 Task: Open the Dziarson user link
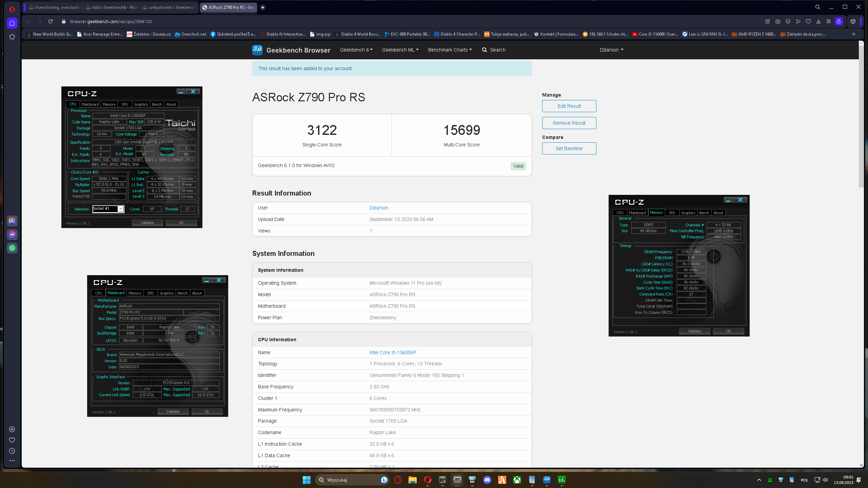click(x=378, y=208)
